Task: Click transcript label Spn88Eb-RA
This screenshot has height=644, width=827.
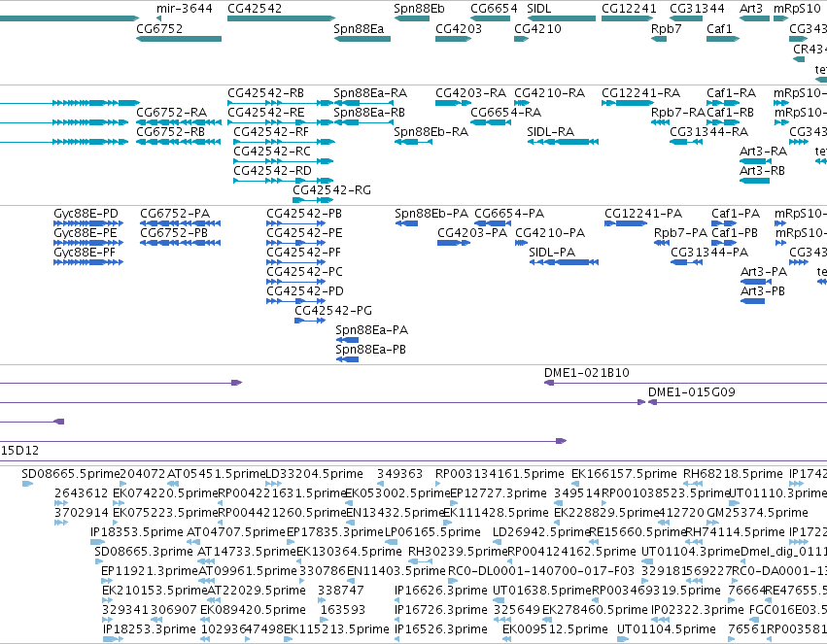Action: pyautogui.click(x=431, y=132)
